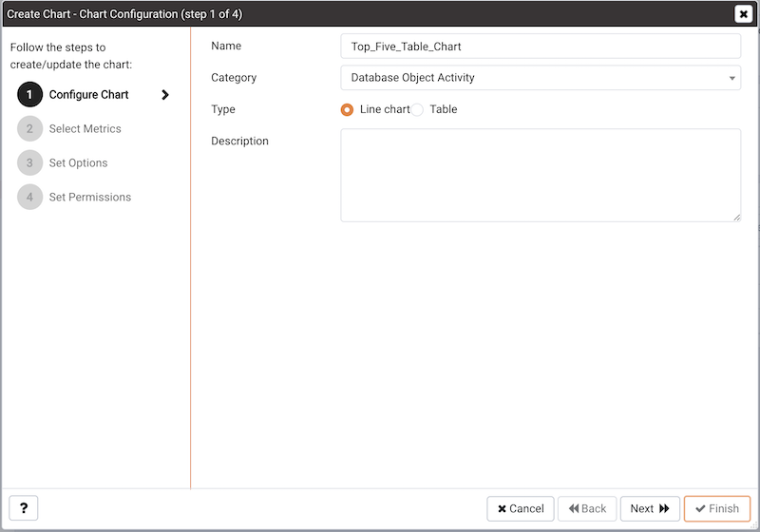Select step 4 circle icon
The width and height of the screenshot is (760, 532).
pos(30,197)
